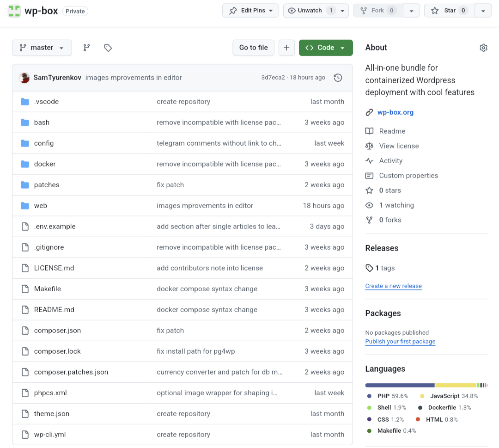
Task: Click the link icon beside wp-box.org
Action: (x=369, y=112)
